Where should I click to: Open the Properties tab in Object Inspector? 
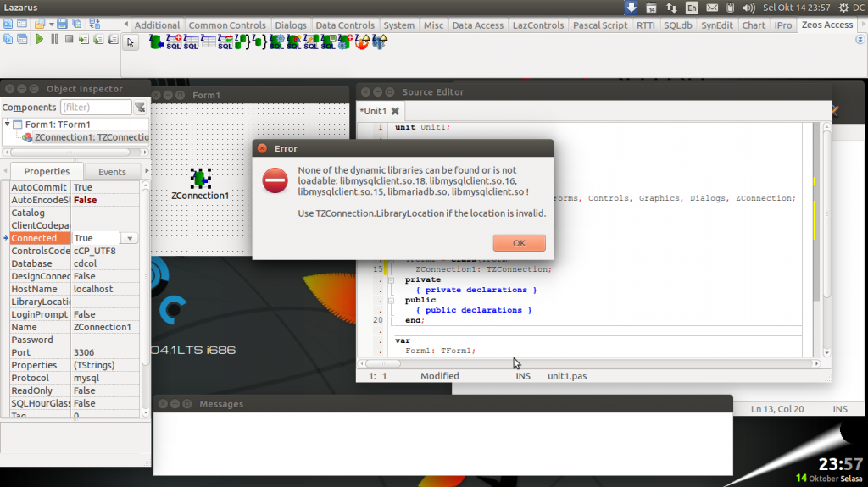(x=47, y=172)
